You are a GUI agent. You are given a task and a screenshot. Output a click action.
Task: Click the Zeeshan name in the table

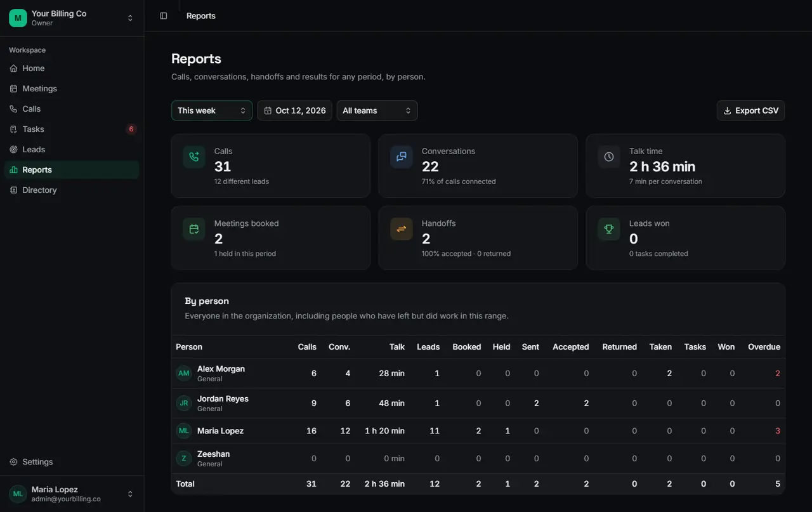pyautogui.click(x=213, y=454)
